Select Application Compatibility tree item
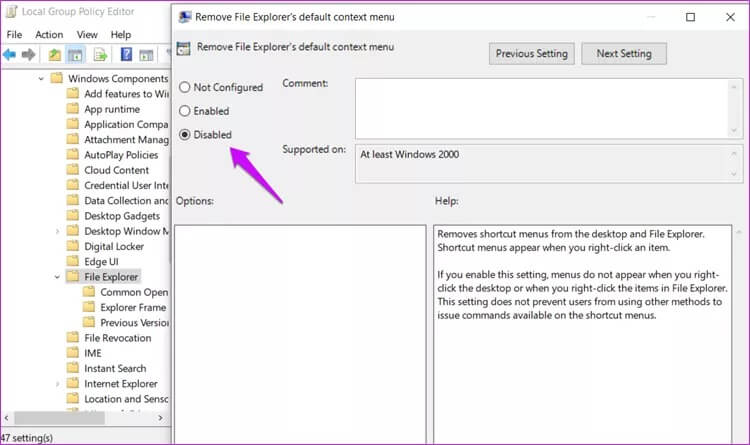Screen dimensions: 750x445 [126, 124]
